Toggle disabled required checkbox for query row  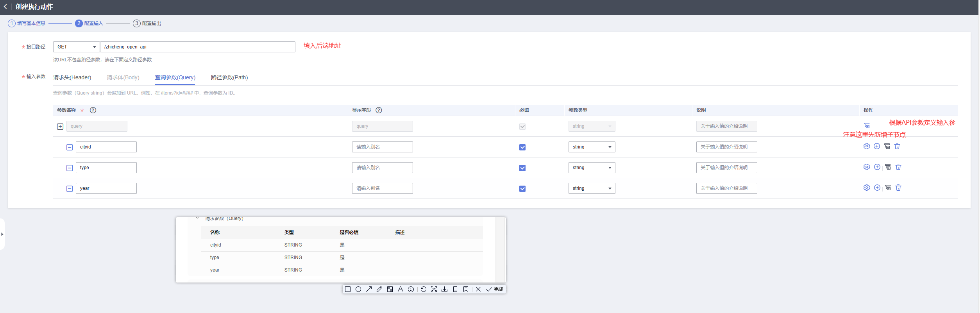click(x=522, y=127)
